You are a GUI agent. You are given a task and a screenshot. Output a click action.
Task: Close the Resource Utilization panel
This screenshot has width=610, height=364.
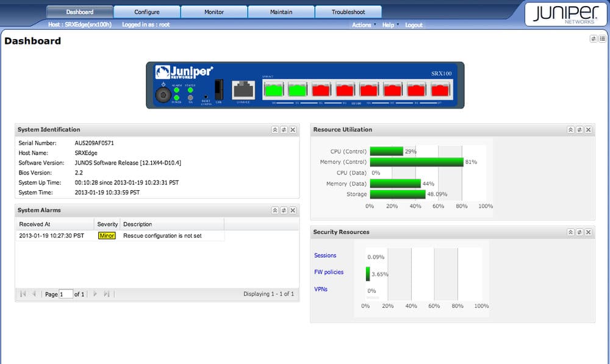pyautogui.click(x=589, y=130)
